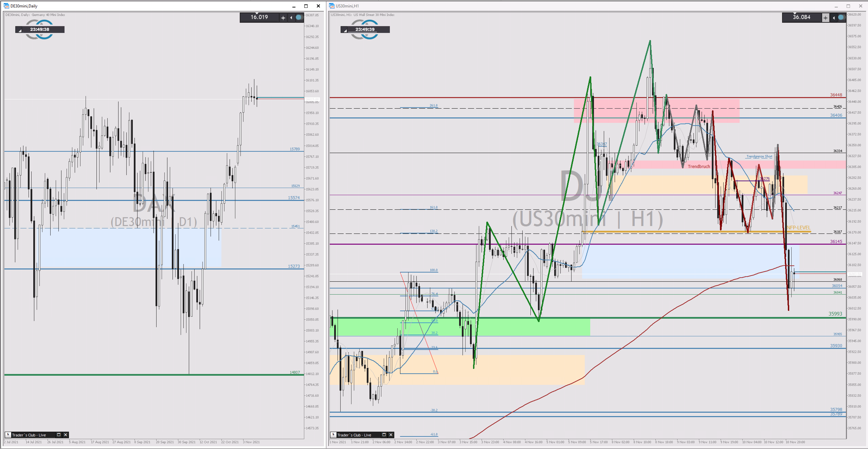The image size is (868, 449).
Task: Click the 23:49:39 clock in US30 chart
Action: click(365, 29)
